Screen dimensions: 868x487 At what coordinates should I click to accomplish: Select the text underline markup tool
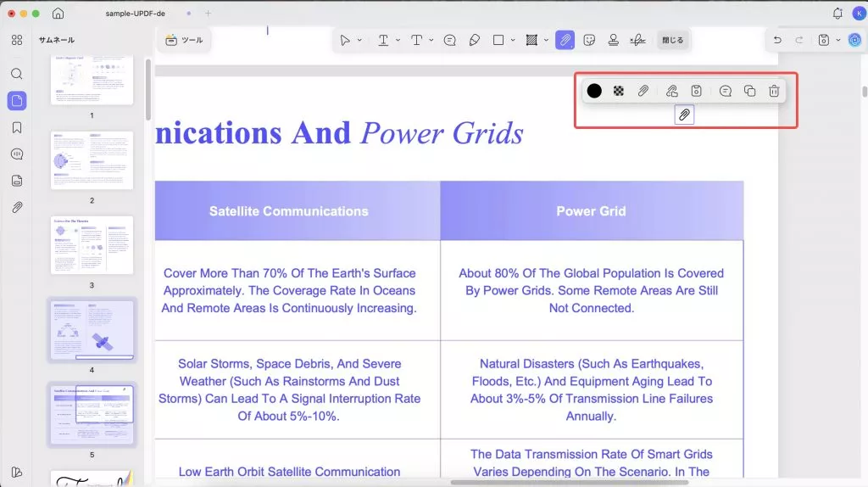click(383, 40)
